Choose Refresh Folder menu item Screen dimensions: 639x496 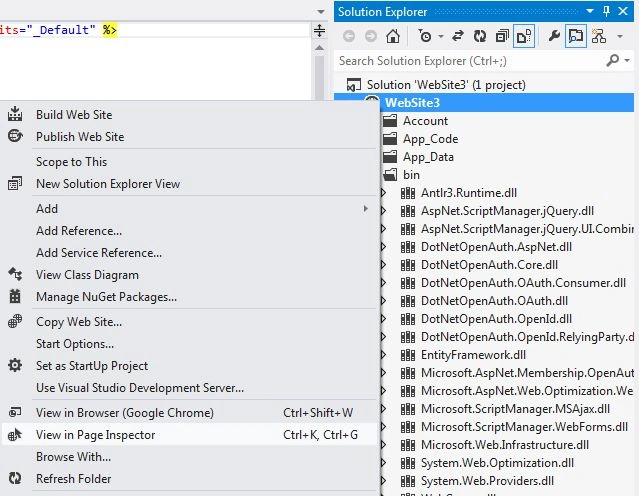tap(189, 479)
